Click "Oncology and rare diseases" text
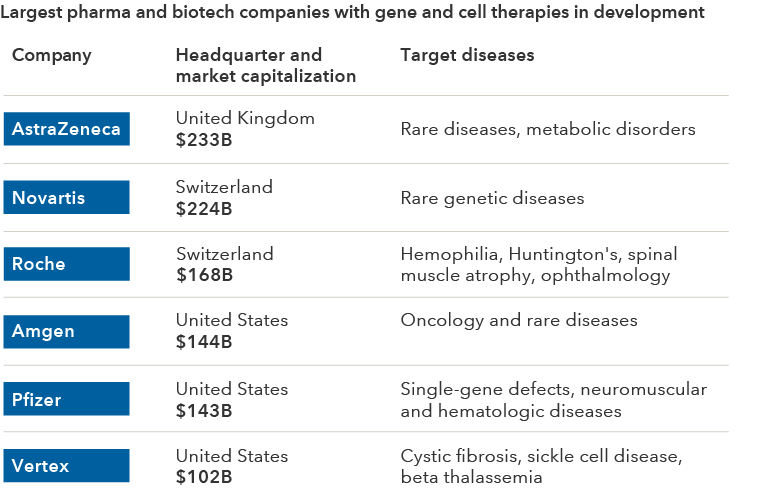The image size is (767, 501). pyautogui.click(x=518, y=321)
